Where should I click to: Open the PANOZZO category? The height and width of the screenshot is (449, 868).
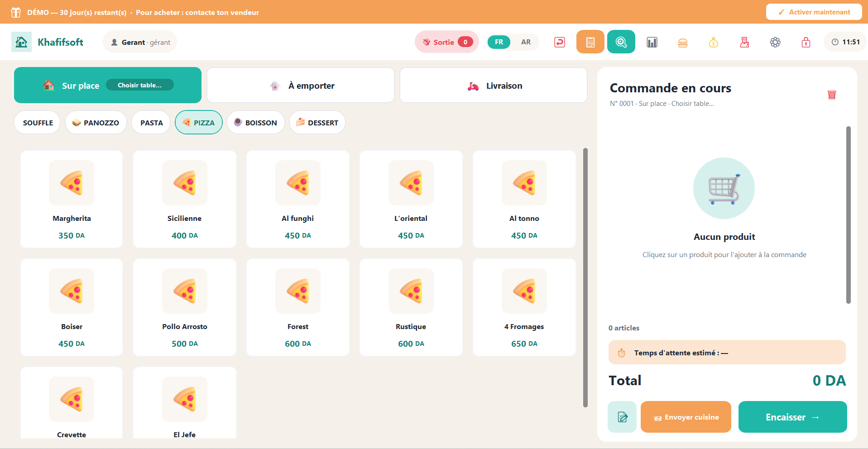(x=96, y=123)
